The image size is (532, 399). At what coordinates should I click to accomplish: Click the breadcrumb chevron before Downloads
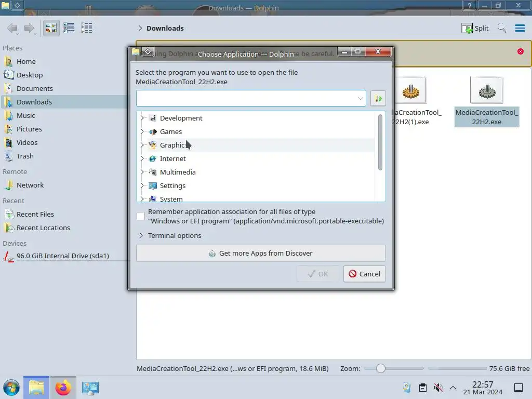(x=140, y=28)
